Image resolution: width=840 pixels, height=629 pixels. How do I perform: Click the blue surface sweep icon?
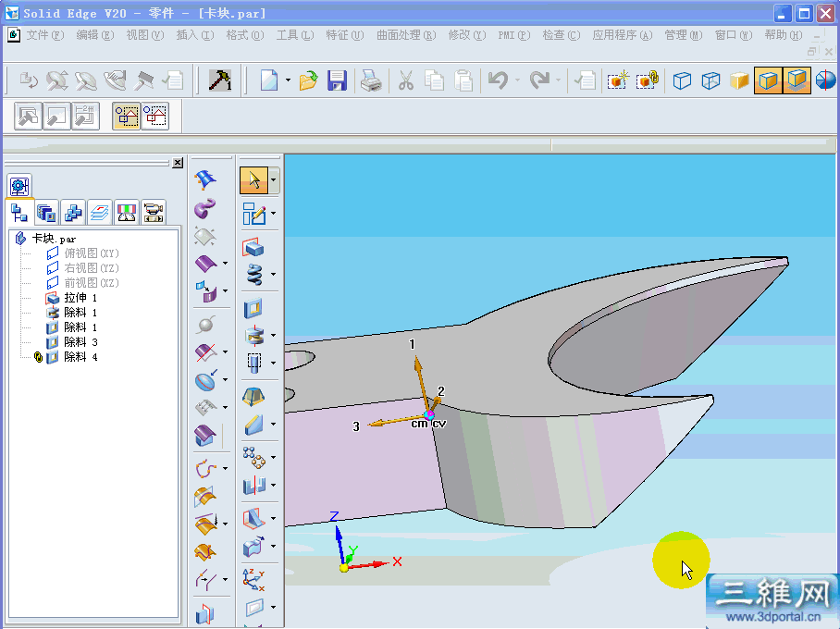tap(205, 180)
